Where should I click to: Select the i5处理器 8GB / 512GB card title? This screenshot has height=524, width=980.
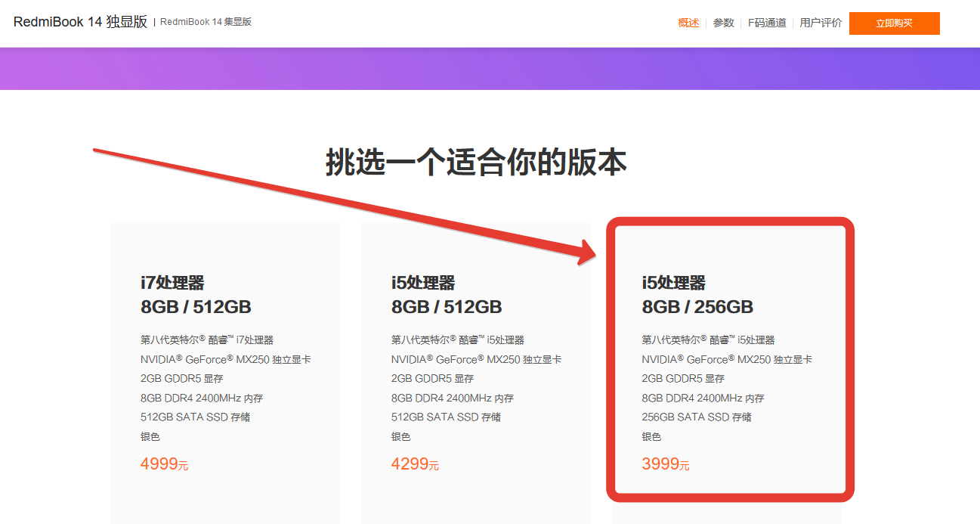click(447, 295)
